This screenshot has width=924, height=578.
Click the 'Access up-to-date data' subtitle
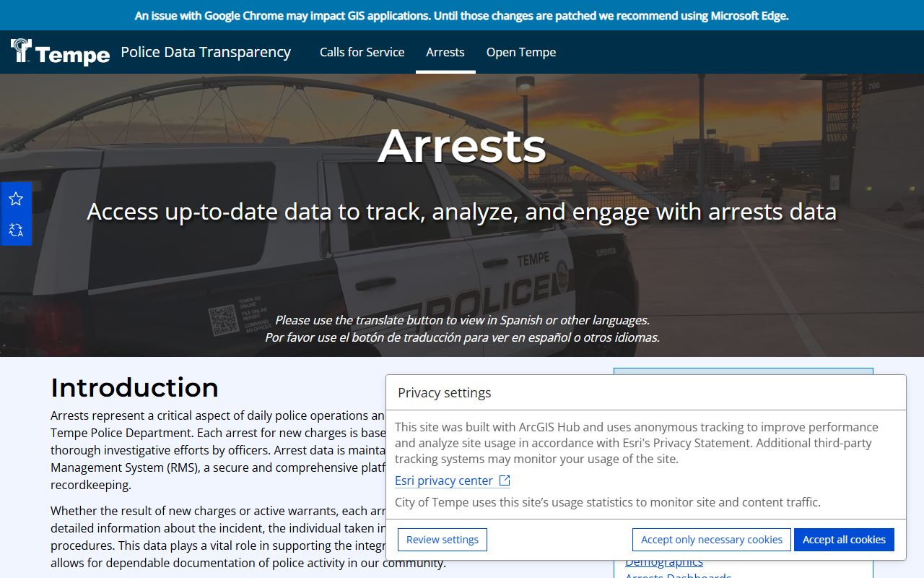pos(462,212)
